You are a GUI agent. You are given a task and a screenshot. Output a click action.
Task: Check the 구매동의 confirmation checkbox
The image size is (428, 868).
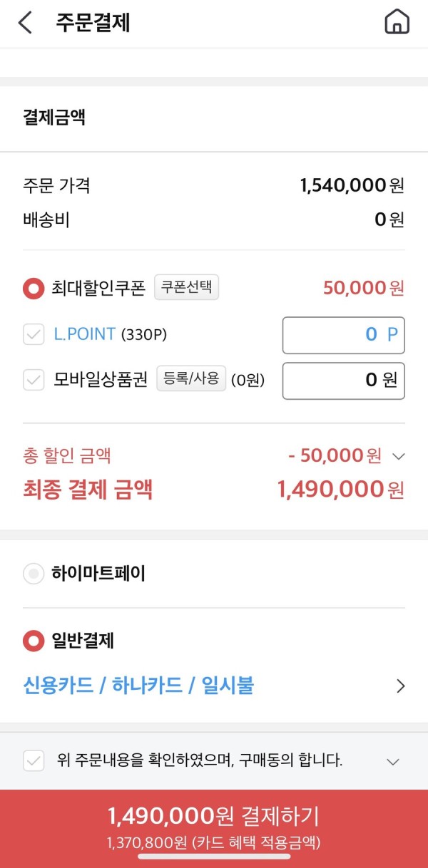(34, 760)
